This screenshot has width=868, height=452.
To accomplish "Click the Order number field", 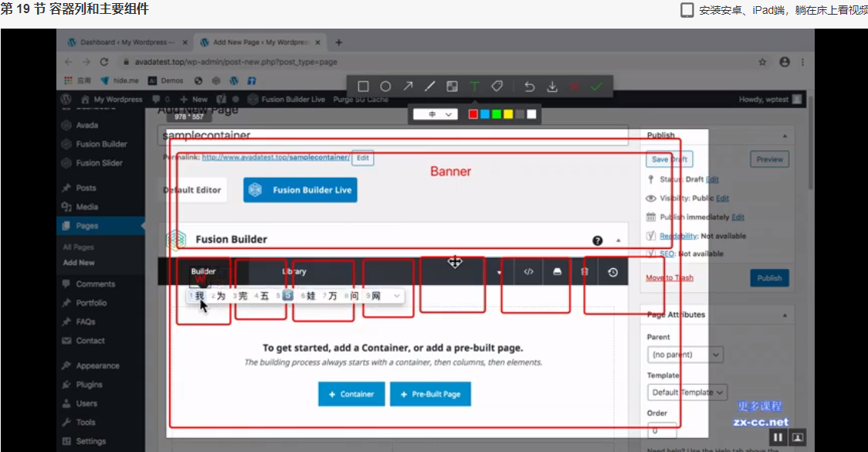I will 662,430.
